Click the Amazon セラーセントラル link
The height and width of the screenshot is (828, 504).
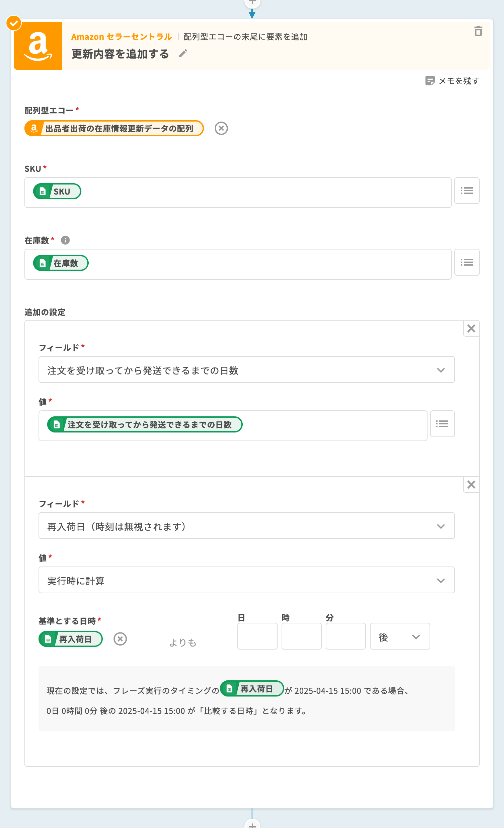[121, 37]
